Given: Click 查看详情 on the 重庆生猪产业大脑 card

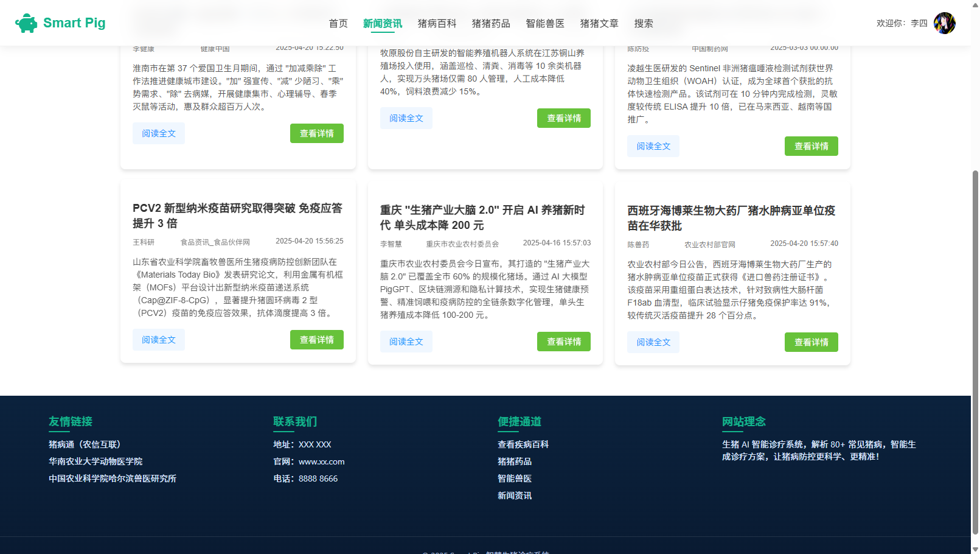Looking at the screenshot, I should click(x=564, y=342).
